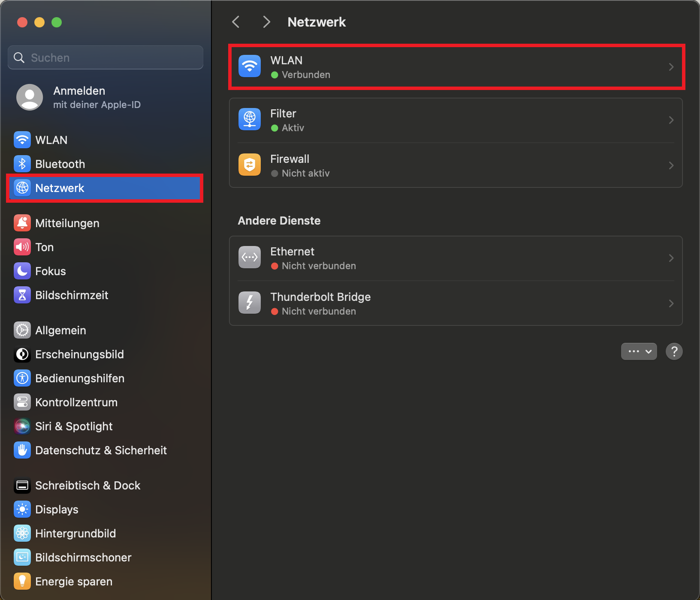Viewport: 700px width, 600px height.
Task: Click the help question mark button
Action: [674, 351]
